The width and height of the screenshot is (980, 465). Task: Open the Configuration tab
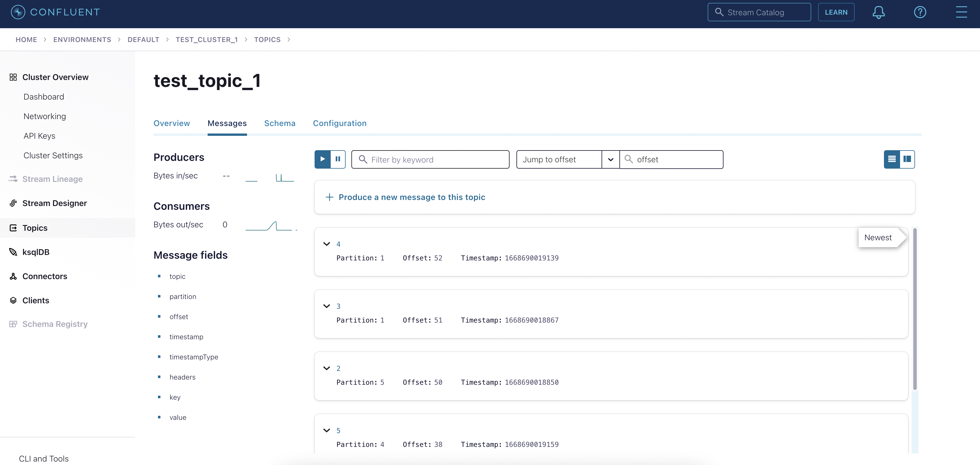339,123
